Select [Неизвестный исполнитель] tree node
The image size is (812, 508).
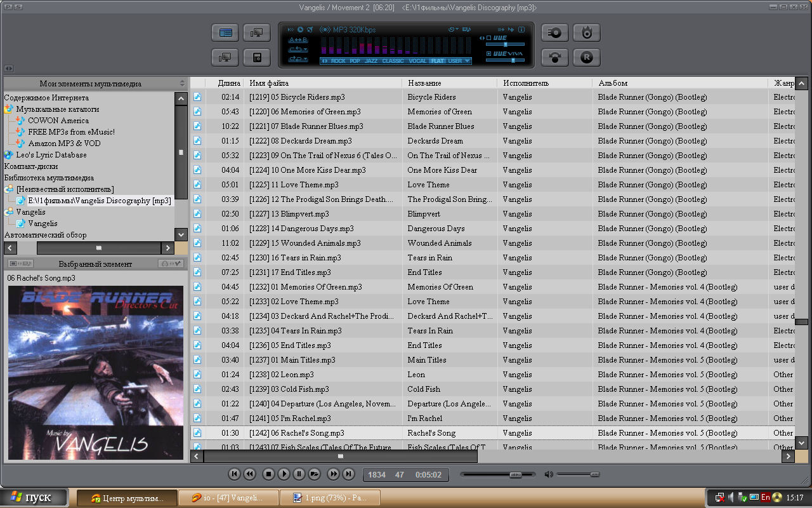click(x=65, y=189)
